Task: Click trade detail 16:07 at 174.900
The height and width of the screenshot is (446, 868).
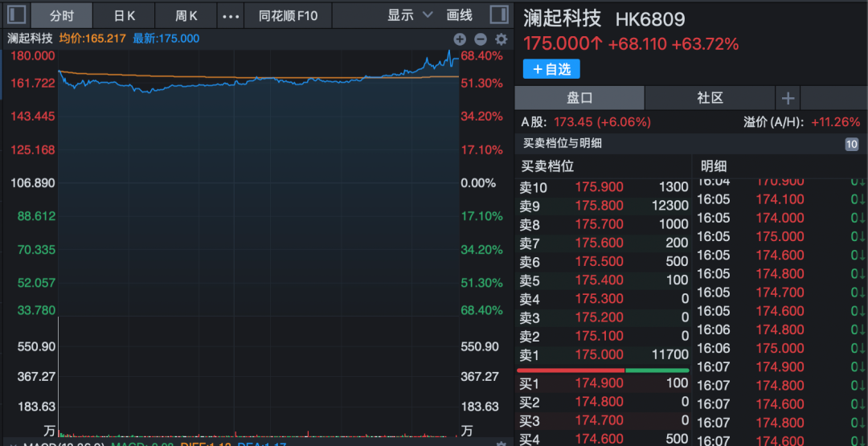Action: (780, 367)
